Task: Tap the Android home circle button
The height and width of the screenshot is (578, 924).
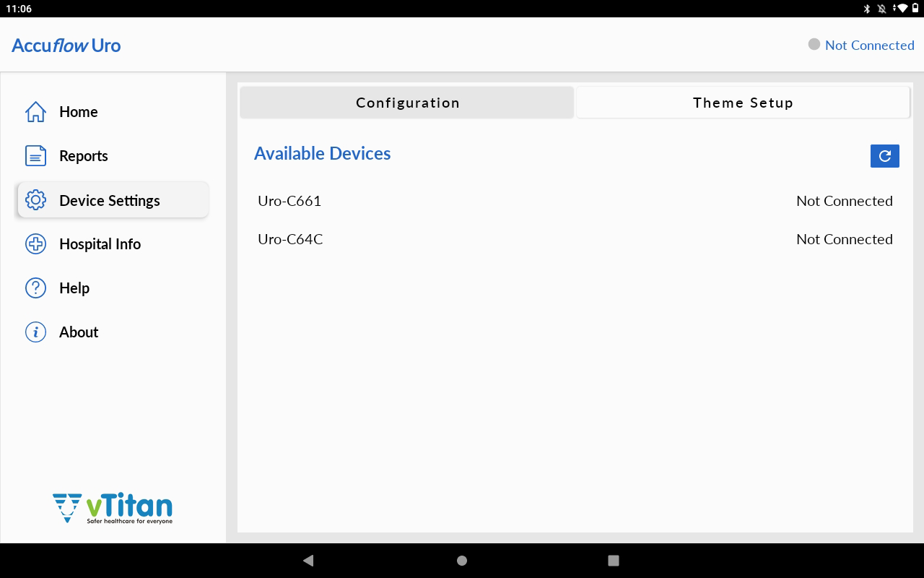Action: [x=462, y=560]
